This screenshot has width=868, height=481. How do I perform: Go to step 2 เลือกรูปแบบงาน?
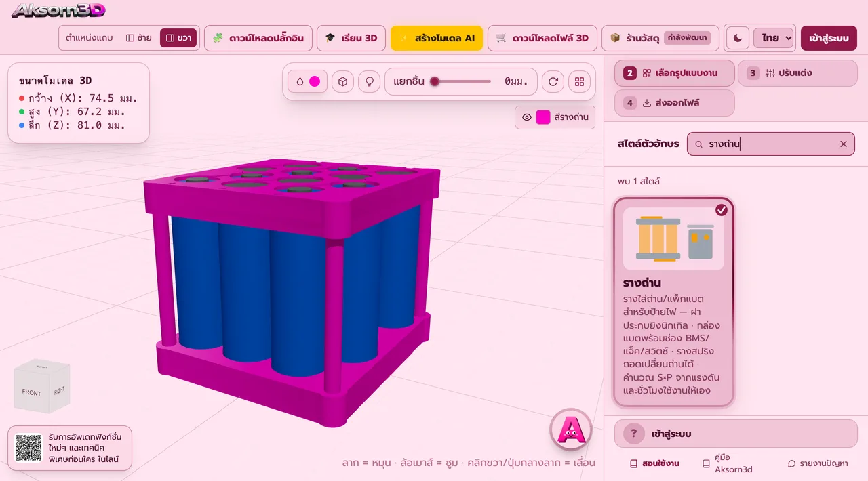675,73
